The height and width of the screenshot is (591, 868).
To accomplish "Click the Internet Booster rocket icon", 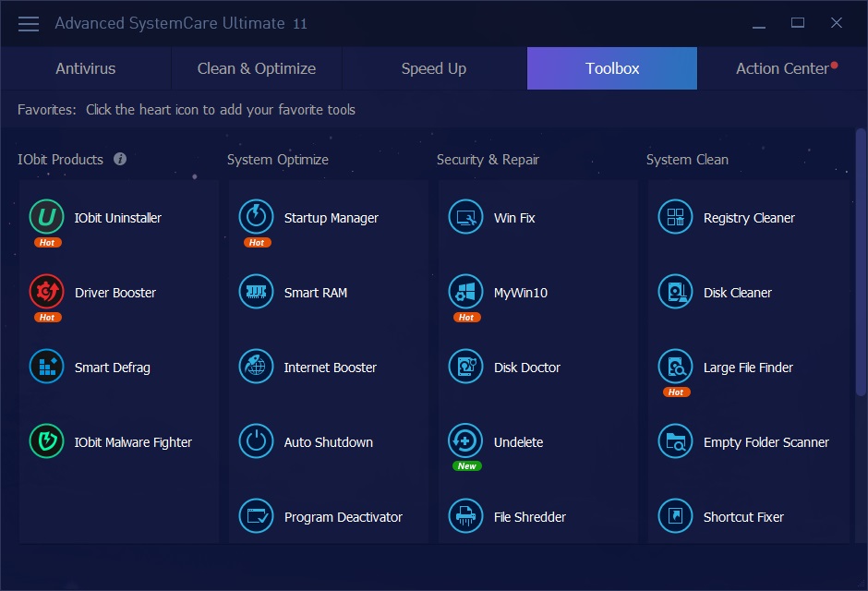I will 257,367.
